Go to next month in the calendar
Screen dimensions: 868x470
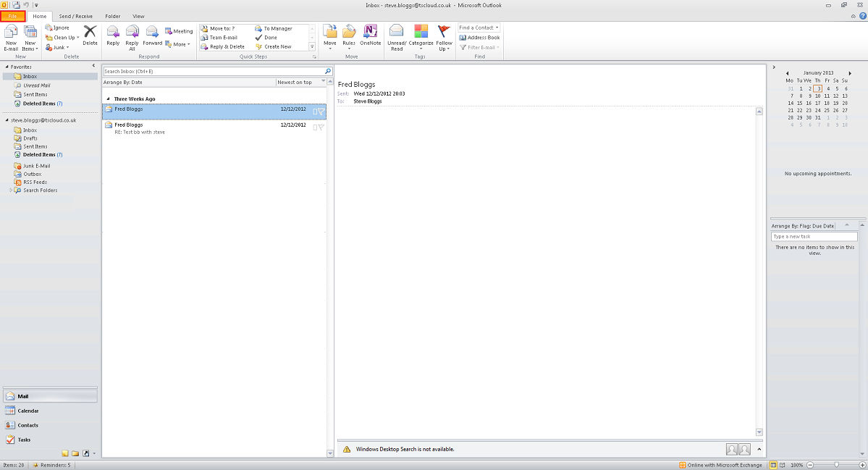tap(850, 73)
